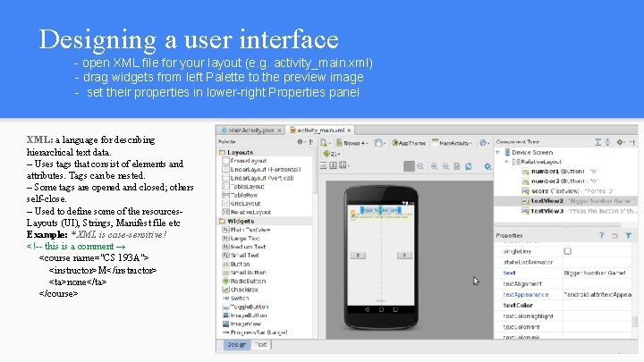Select LinearLayout (Horizontal) in Palette
The width and height of the screenshot is (644, 362).
(261, 169)
